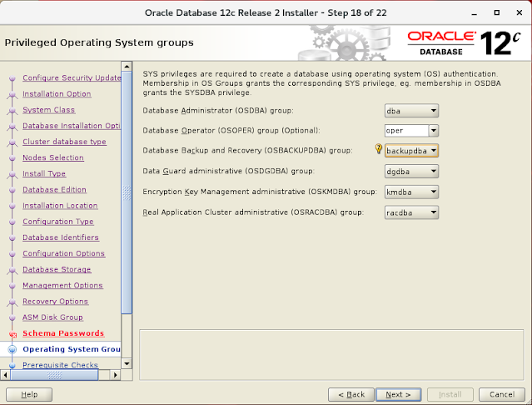Open the OSKMDBA dropdown showing kmdba
The height and width of the screenshot is (405, 532).
411,192
